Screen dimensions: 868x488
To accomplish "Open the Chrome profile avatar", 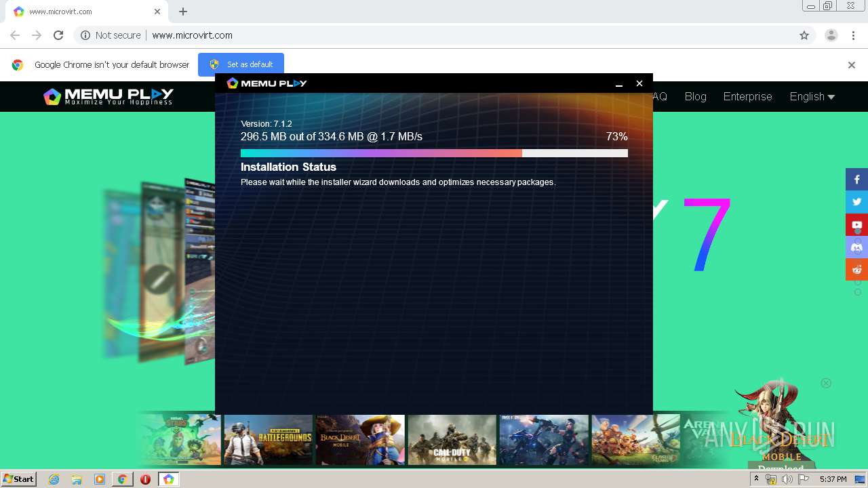I will point(831,35).
